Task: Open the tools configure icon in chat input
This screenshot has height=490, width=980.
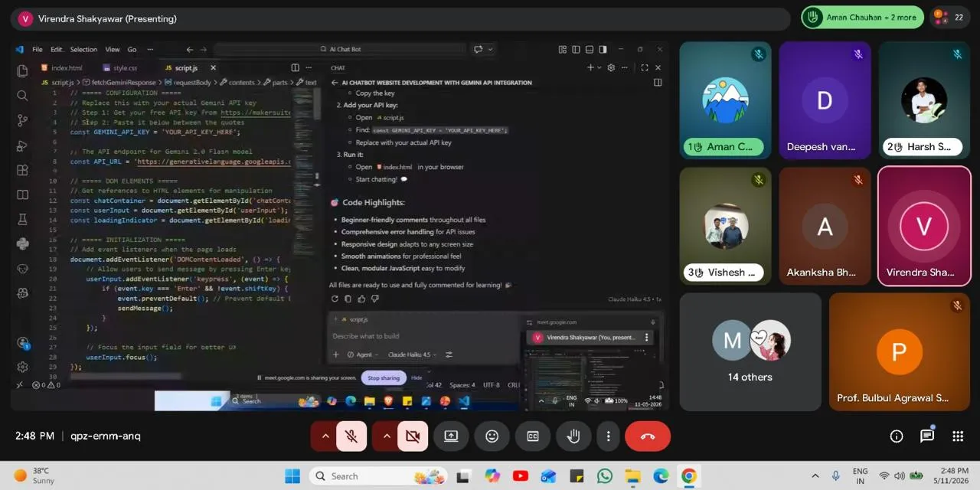Action: click(x=449, y=354)
